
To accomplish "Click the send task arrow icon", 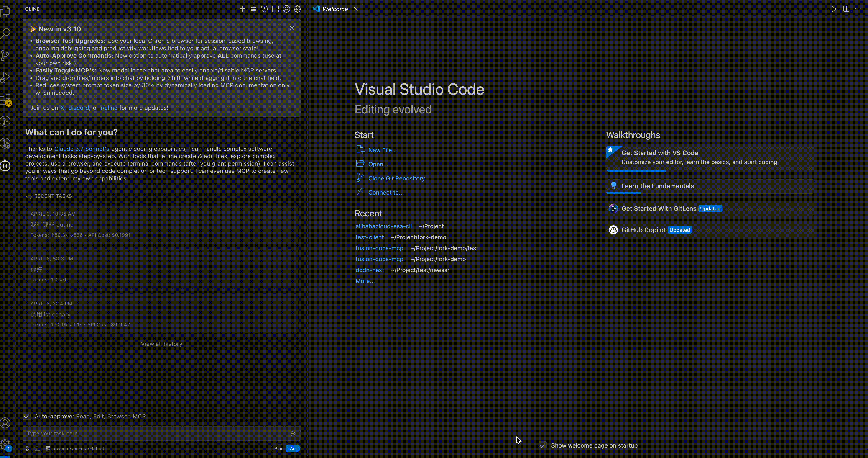I will click(293, 433).
